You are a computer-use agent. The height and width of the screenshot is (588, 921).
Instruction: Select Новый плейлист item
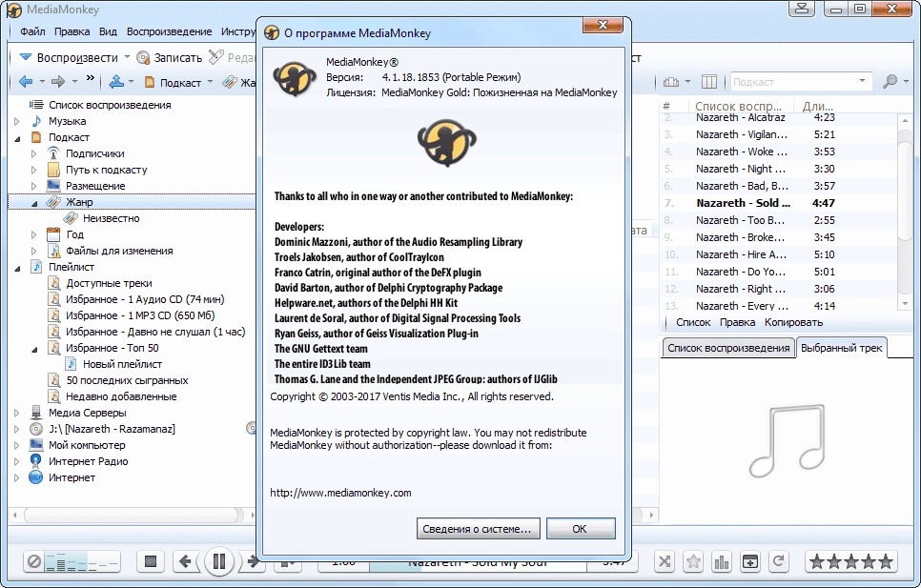point(122,364)
